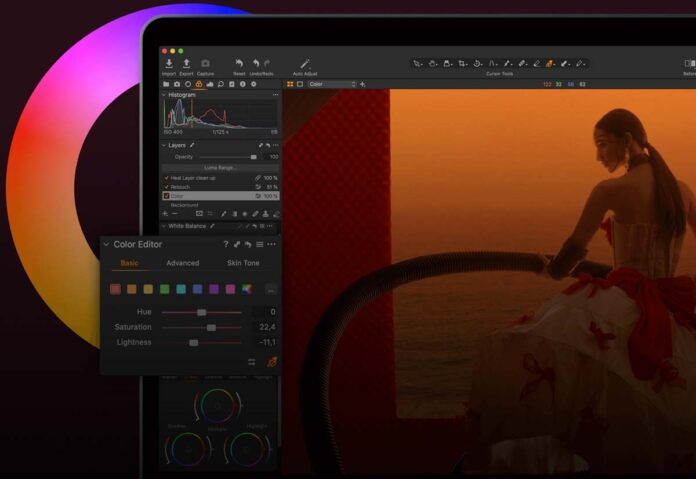The width and height of the screenshot is (696, 479).
Task: Select the Pan hand cursor tool
Action: [x=430, y=64]
